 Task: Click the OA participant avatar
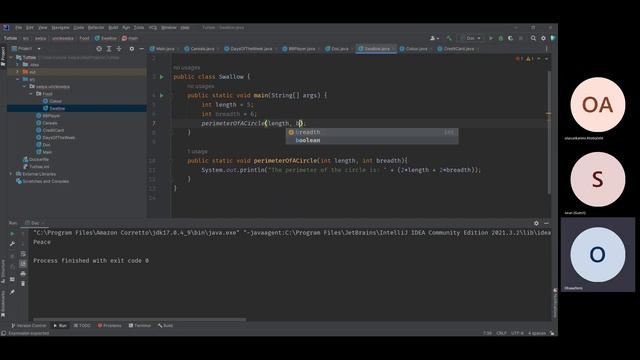598,104
